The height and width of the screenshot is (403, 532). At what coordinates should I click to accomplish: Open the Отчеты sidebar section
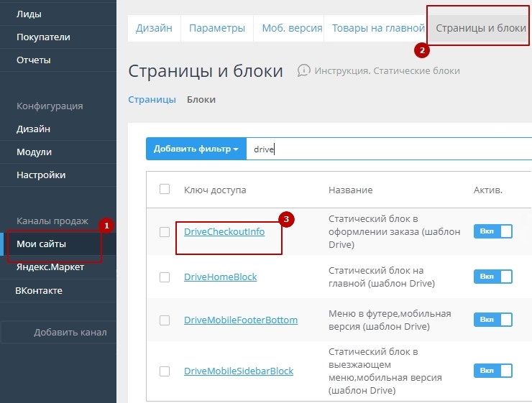click(x=33, y=60)
